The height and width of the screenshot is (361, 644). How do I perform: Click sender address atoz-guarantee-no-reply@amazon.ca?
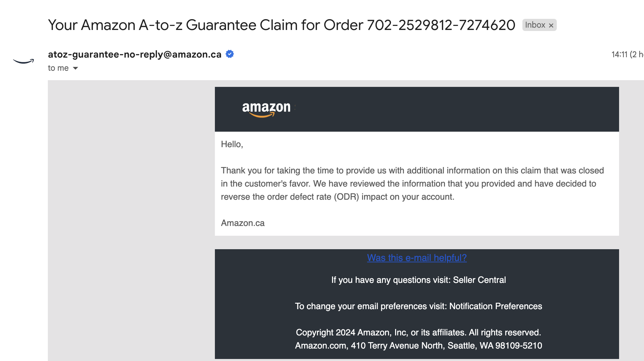coord(135,54)
